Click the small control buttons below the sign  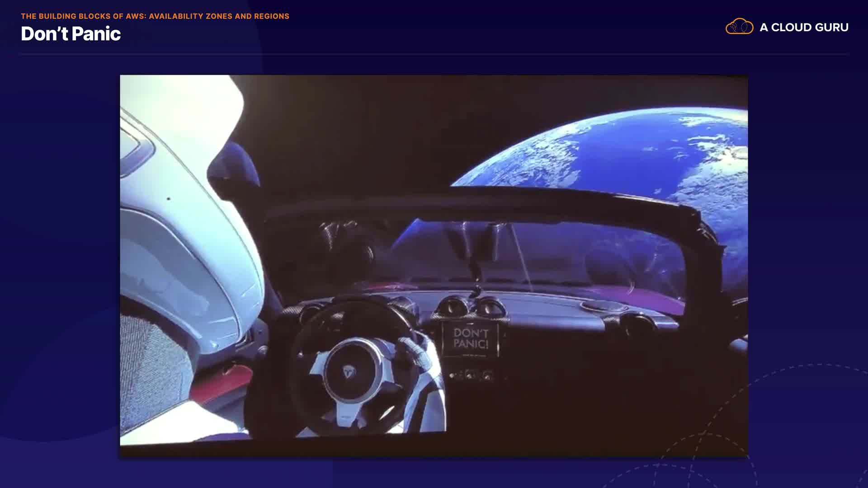(470, 375)
